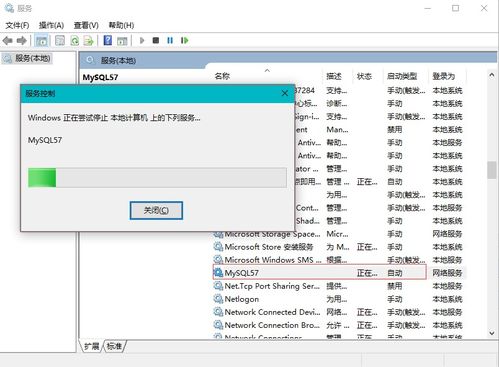Switch to the 标准 tab

point(114,346)
